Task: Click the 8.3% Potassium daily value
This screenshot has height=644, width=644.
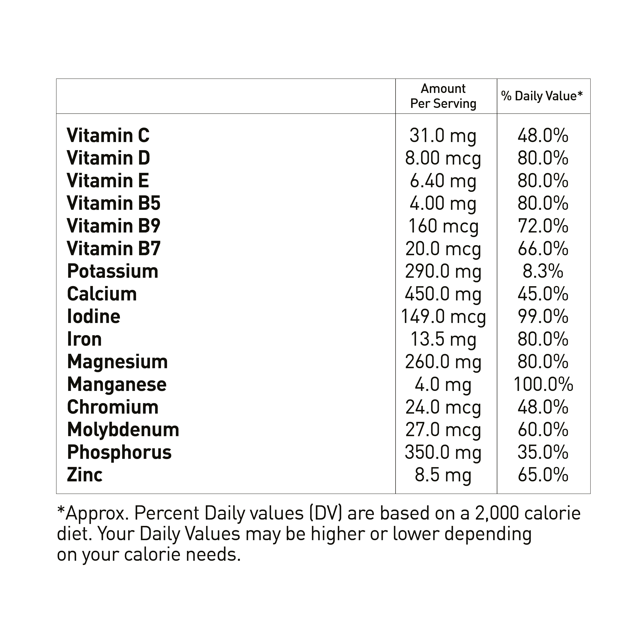Action: click(x=543, y=271)
